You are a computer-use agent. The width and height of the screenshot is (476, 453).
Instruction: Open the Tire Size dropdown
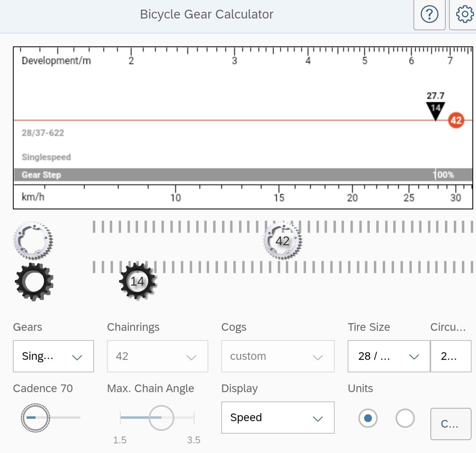[x=388, y=356]
